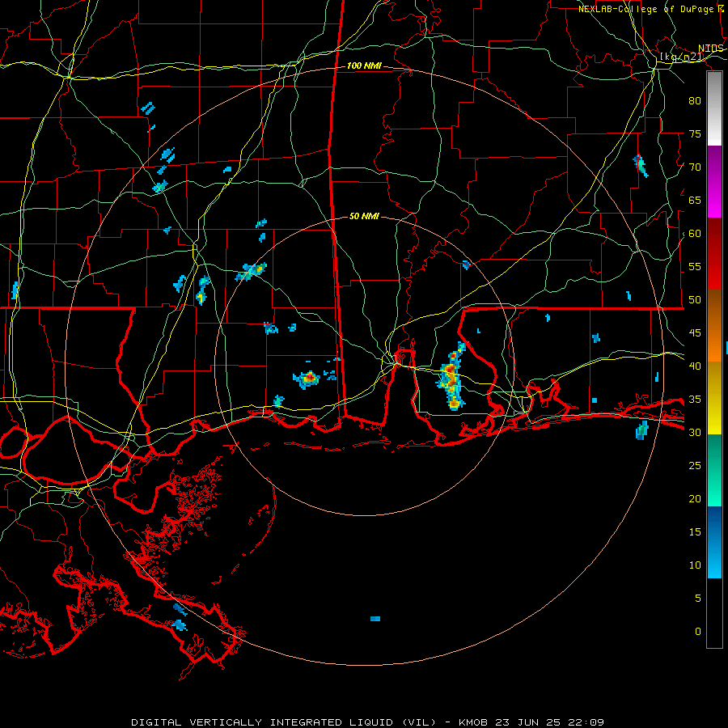Click the scale value 5

pyautogui.click(x=698, y=599)
